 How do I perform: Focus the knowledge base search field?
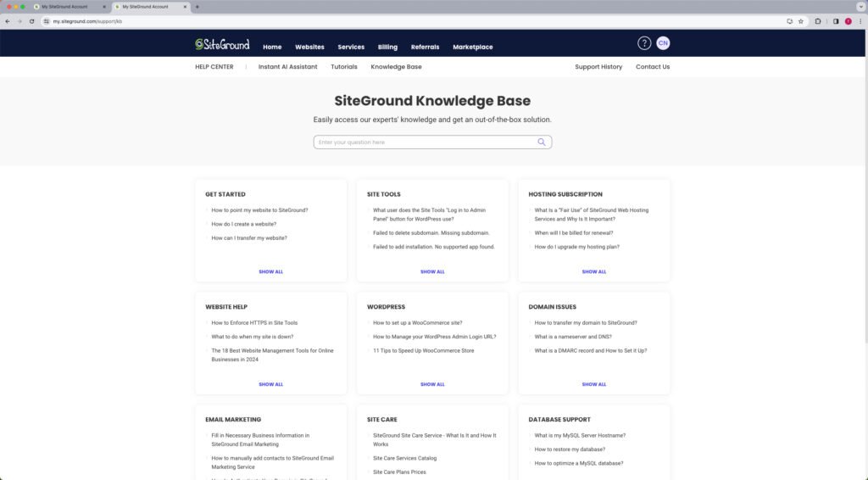[x=432, y=142]
